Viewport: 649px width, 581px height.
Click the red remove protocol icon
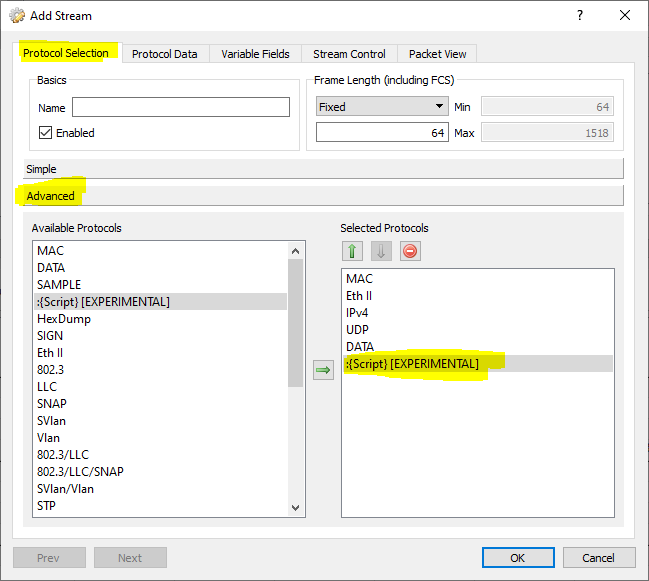410,251
